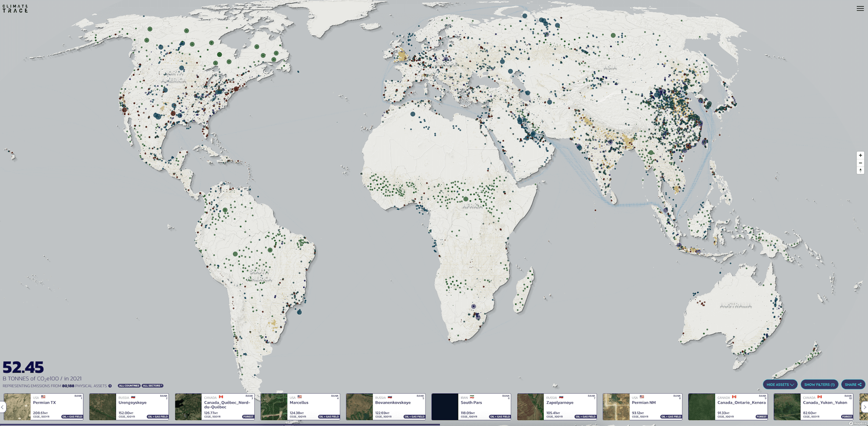
Task: Click the Canada flag on the Canada_Yukon_Yukon card
Action: (820, 397)
